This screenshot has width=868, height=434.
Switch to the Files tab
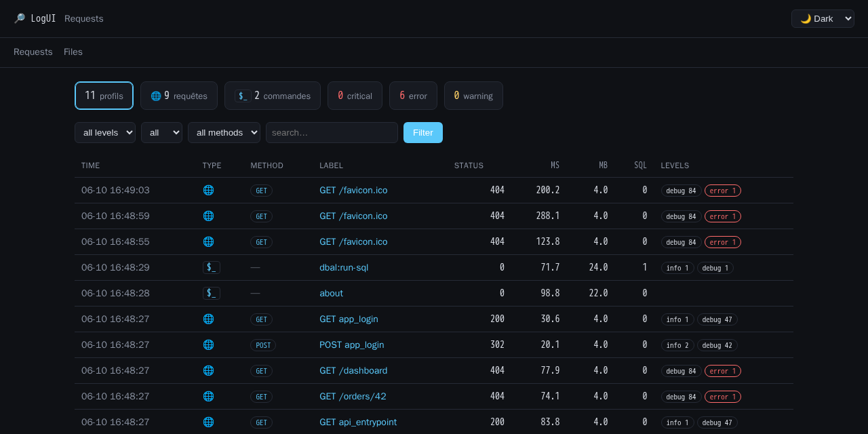click(x=73, y=52)
